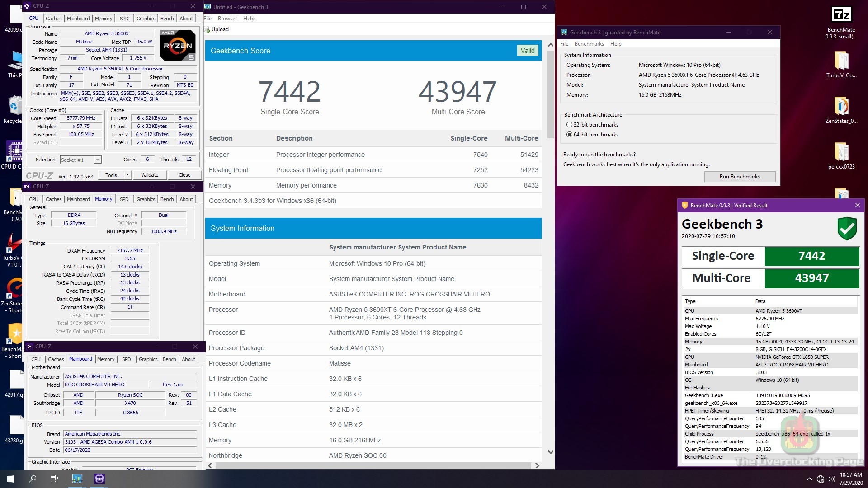Click the Geekbench vertical scrollbar down arrow

tap(550, 452)
